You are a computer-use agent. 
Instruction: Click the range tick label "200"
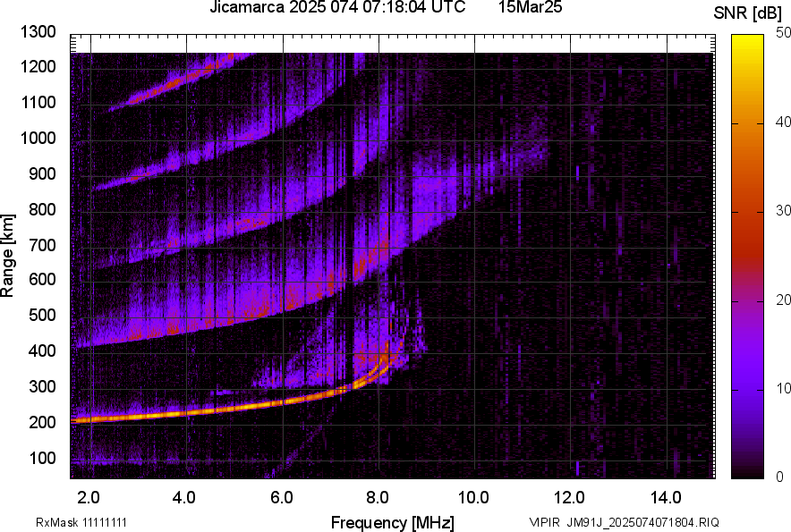click(x=42, y=422)
